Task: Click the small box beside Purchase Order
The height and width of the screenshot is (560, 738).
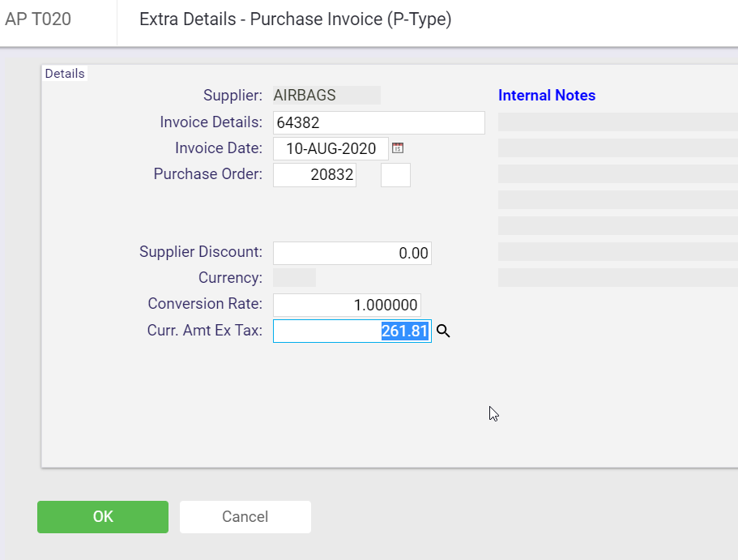Action: point(395,175)
